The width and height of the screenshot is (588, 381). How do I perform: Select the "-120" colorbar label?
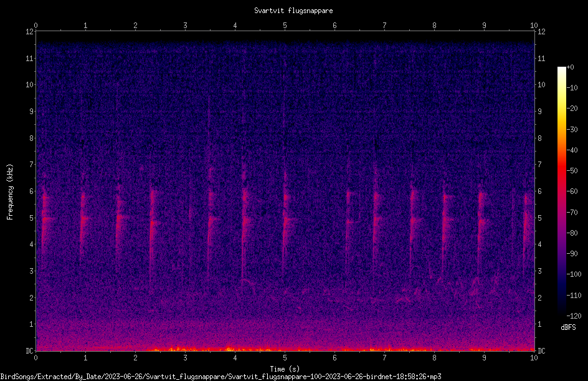(574, 316)
